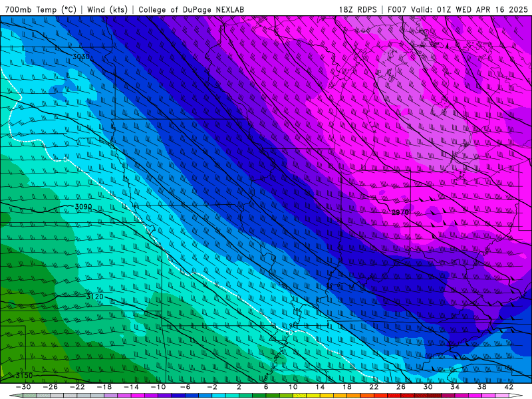Click the -26 color scale tick label
Viewport: 532px width, 399px height.
tap(51, 387)
